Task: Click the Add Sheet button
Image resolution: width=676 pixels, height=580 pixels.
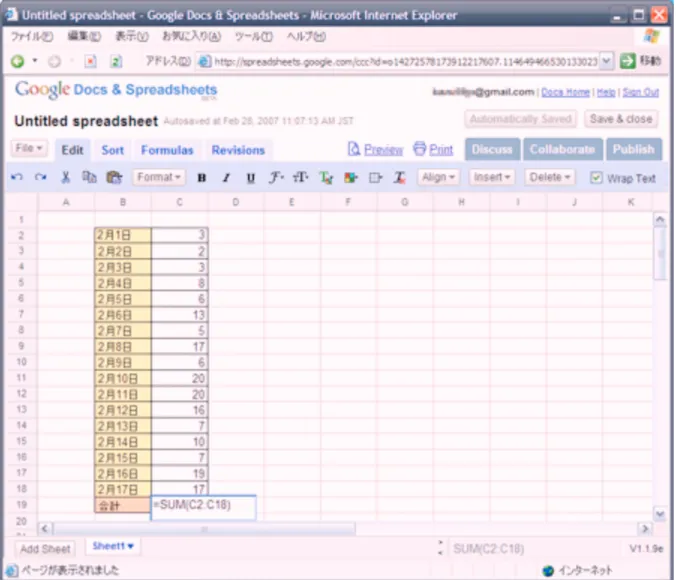Action: click(x=45, y=549)
